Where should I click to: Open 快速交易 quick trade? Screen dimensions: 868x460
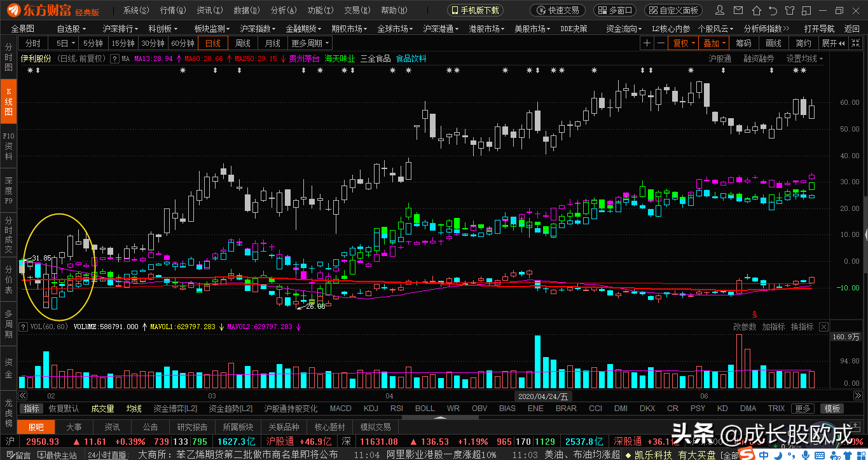[x=557, y=10]
